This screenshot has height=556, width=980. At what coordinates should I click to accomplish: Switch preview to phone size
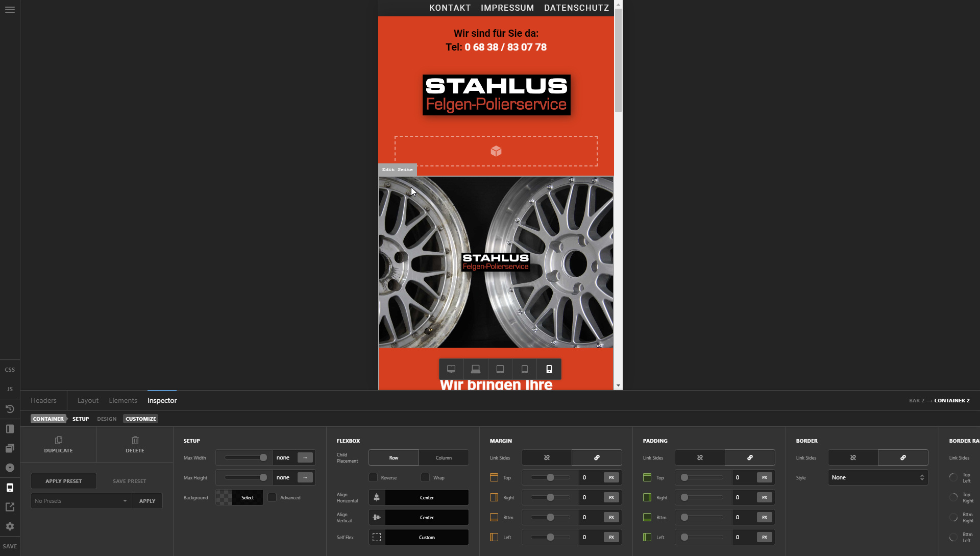pyautogui.click(x=549, y=369)
